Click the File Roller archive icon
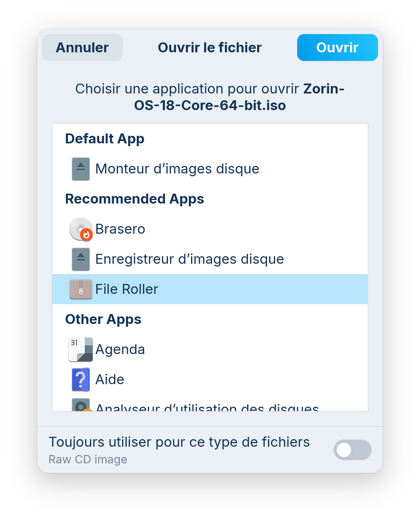This screenshot has height=518, width=420. pyautogui.click(x=81, y=289)
